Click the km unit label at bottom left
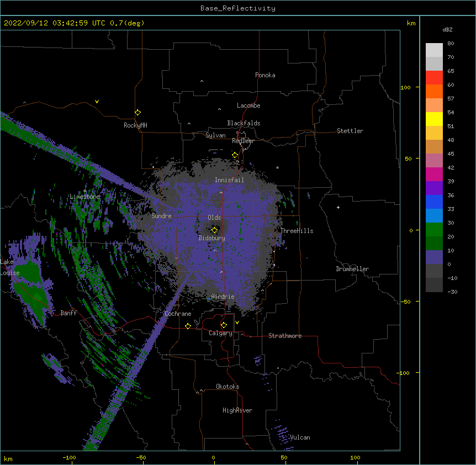476x465 pixels. click(8, 458)
